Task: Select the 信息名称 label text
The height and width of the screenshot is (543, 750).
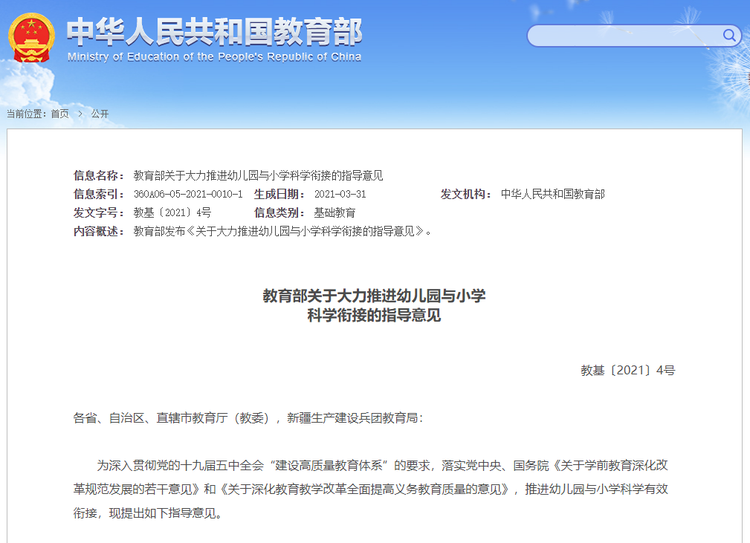Action: coord(99,176)
